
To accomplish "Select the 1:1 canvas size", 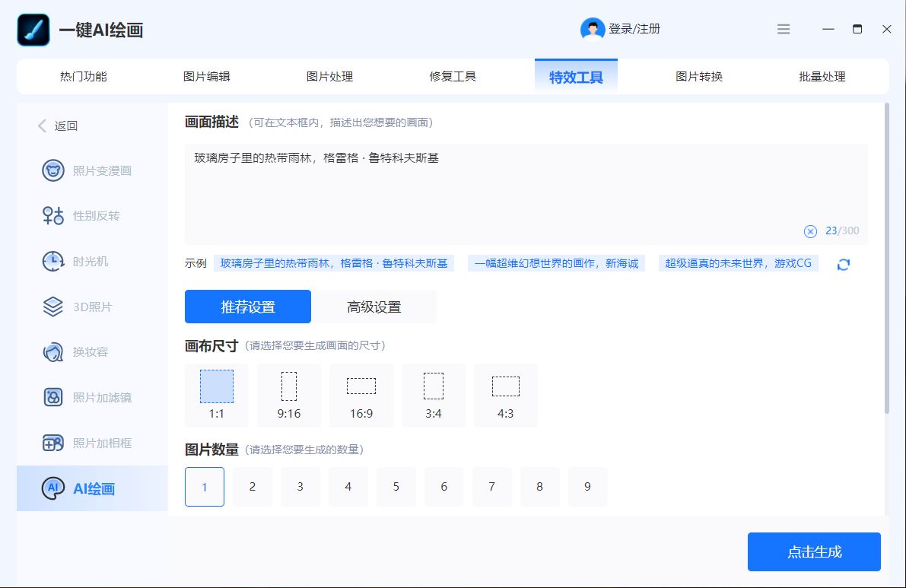I will (217, 395).
